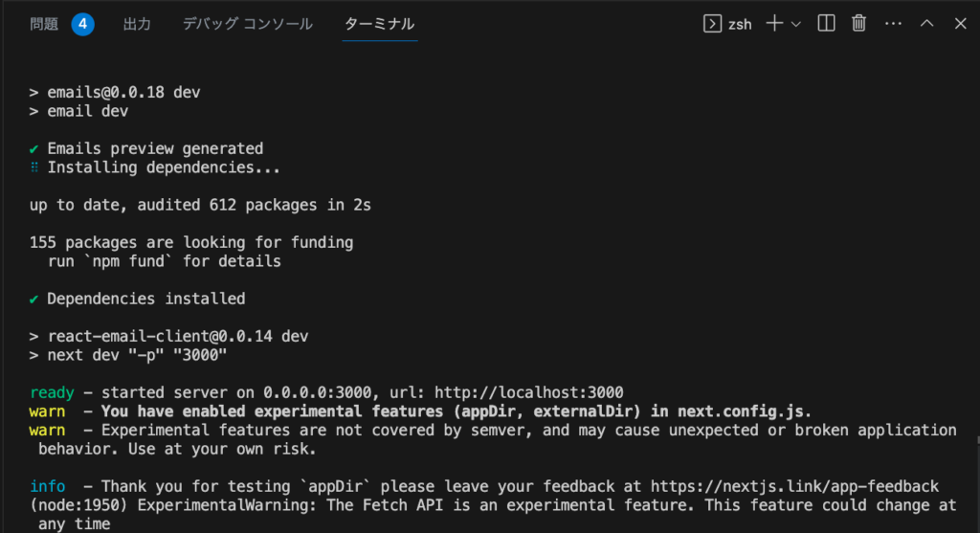
Task: Open the nextjs.link/app-feedback URL
Action: click(x=794, y=486)
